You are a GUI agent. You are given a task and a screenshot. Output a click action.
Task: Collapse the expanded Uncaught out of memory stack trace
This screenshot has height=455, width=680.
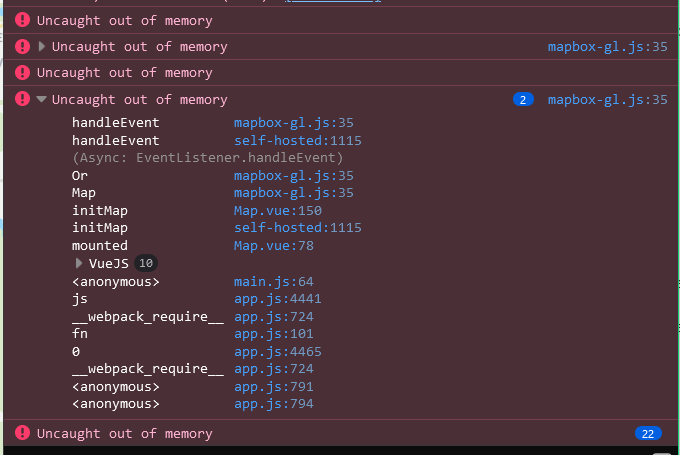tap(42, 99)
